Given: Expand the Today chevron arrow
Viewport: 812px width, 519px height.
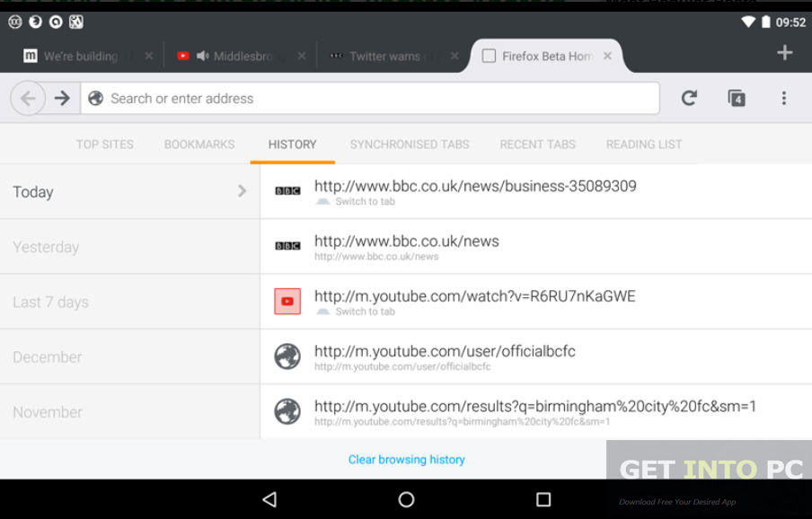Looking at the screenshot, I should tap(242, 191).
